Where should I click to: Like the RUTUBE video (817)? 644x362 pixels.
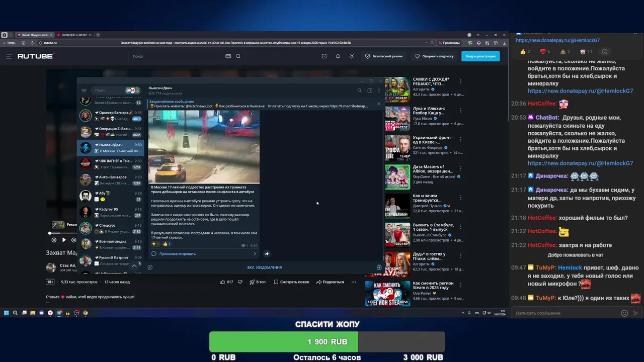[x=226, y=282]
